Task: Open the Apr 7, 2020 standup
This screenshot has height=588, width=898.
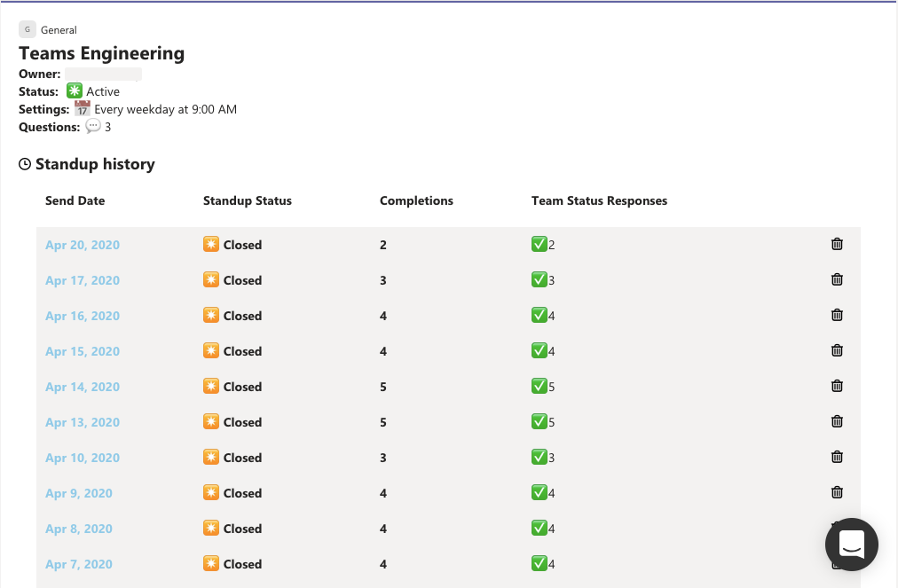Action: pos(79,565)
